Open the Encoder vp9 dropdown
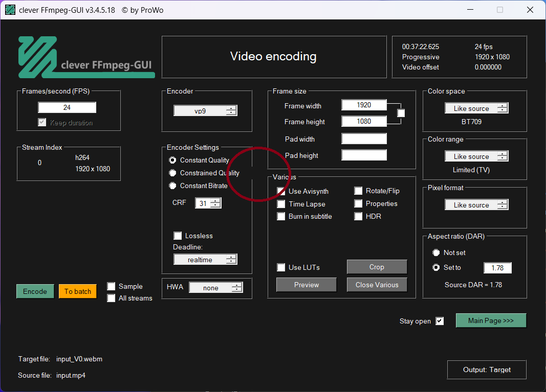The image size is (546, 392). point(205,110)
